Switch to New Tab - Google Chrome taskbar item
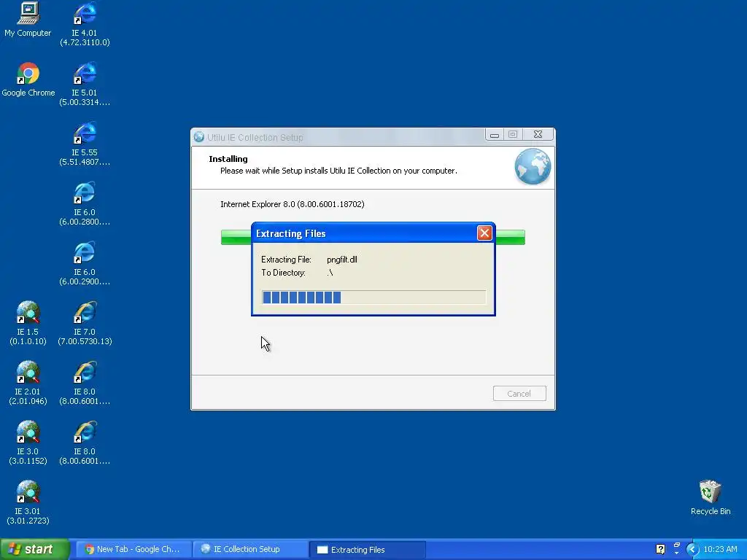This screenshot has height=560, width=747. tap(134, 549)
